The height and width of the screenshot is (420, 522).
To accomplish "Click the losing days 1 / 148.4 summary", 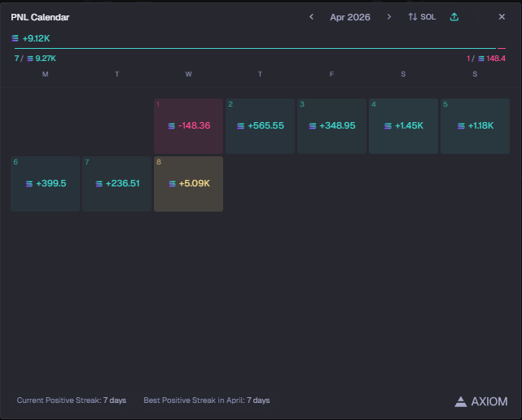I will (x=485, y=59).
